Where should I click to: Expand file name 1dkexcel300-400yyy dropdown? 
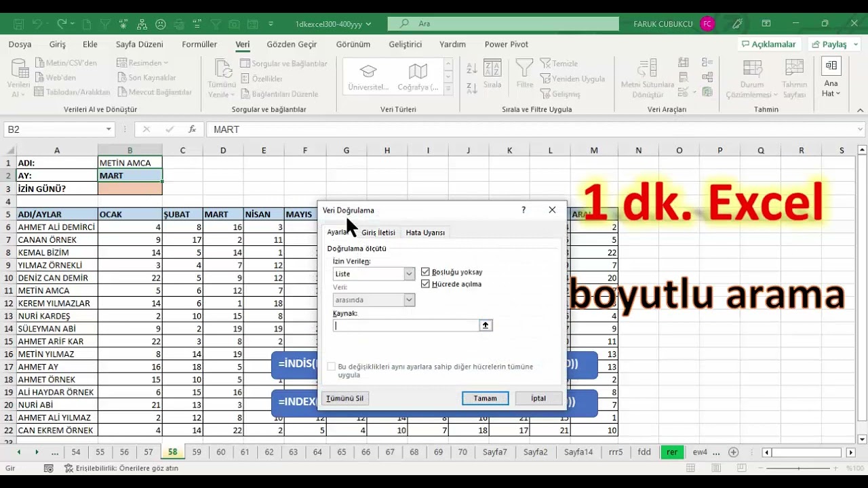(368, 24)
